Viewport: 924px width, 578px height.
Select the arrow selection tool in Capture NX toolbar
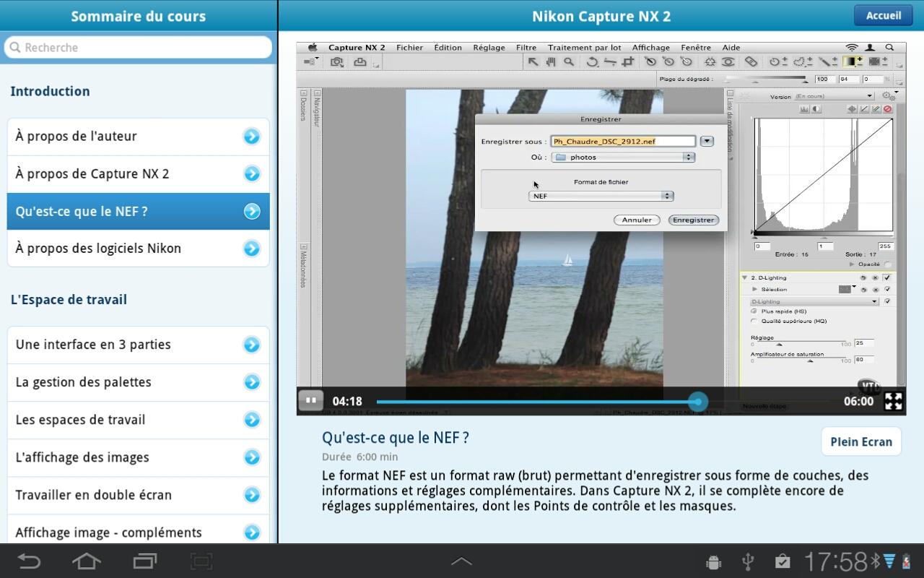pyautogui.click(x=533, y=62)
